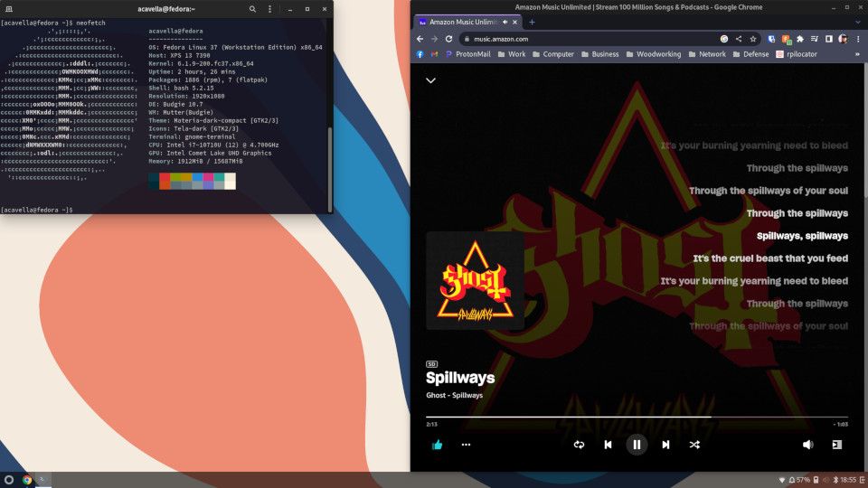Open the three-dots more options for Spillways

click(x=467, y=445)
